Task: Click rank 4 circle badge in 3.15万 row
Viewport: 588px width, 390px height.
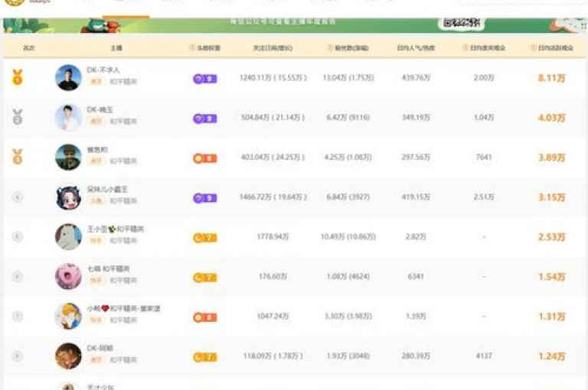Action: click(18, 197)
